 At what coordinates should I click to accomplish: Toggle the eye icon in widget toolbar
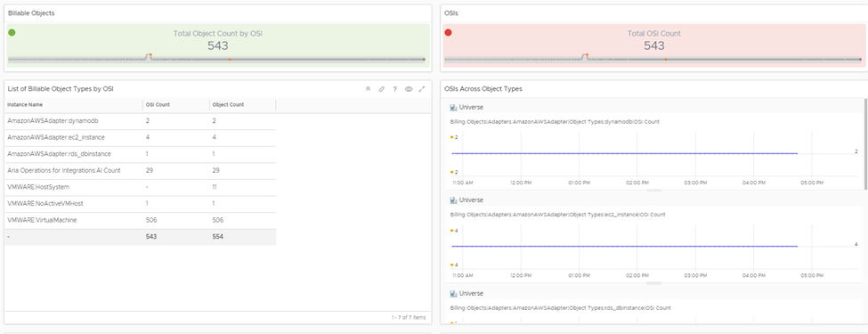pos(409,89)
